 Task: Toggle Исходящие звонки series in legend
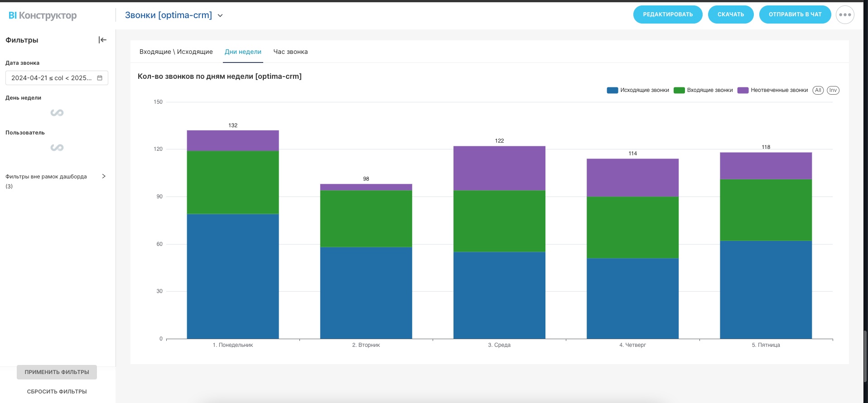click(638, 90)
